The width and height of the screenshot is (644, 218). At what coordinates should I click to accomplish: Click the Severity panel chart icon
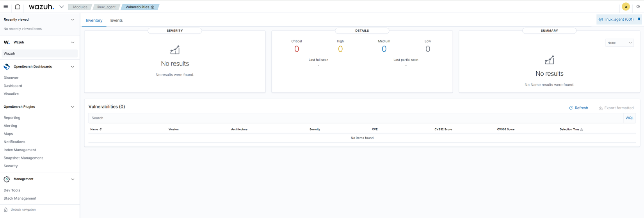(x=175, y=50)
